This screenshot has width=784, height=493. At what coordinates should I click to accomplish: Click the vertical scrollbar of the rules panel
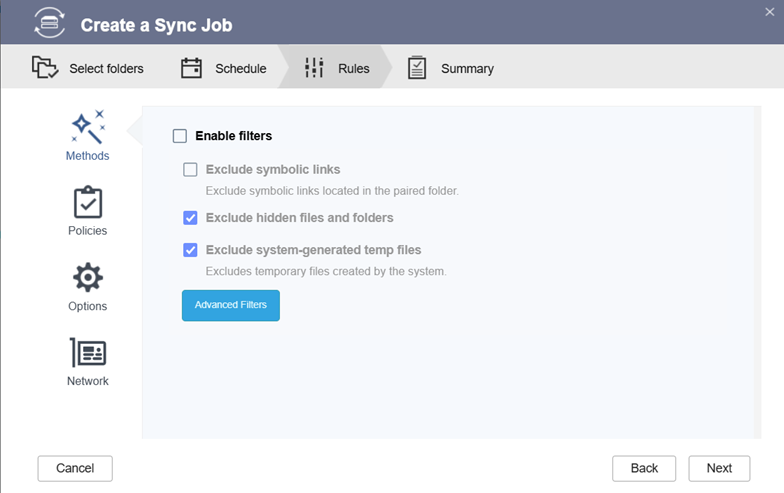[x=756, y=270]
